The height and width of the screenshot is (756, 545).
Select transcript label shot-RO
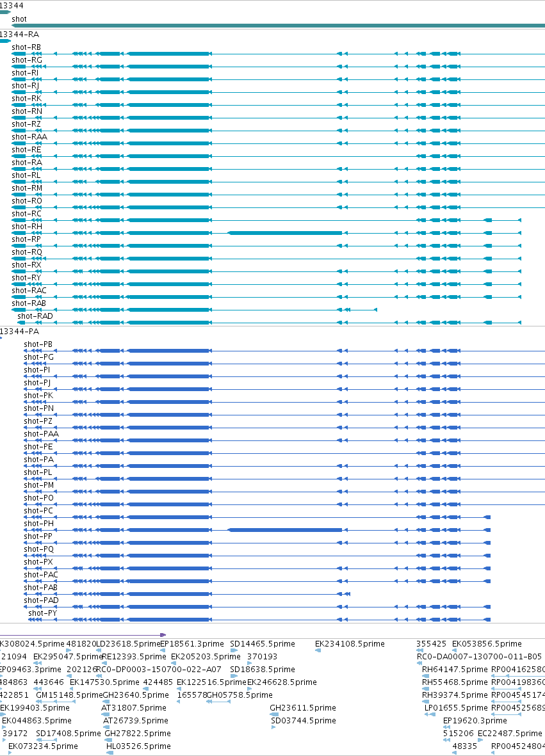[26, 200]
